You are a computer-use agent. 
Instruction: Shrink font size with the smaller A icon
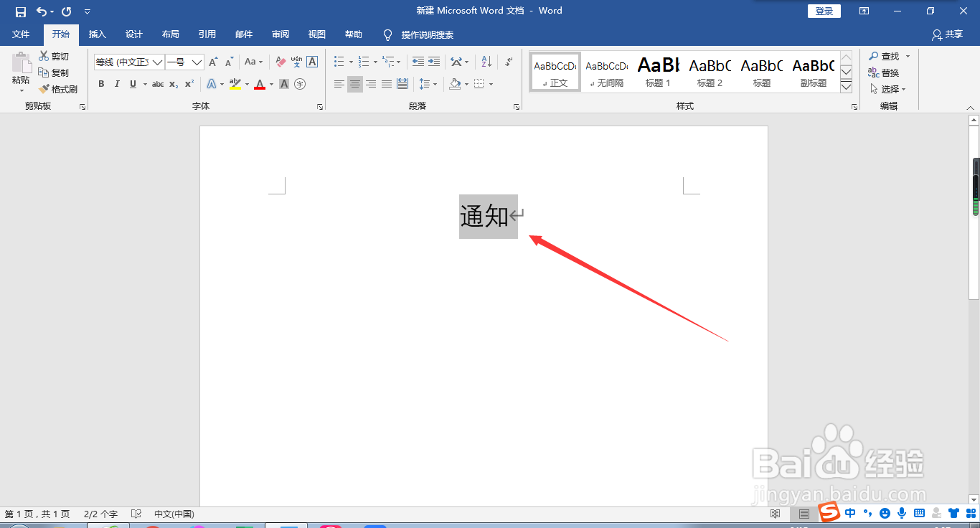coord(230,62)
